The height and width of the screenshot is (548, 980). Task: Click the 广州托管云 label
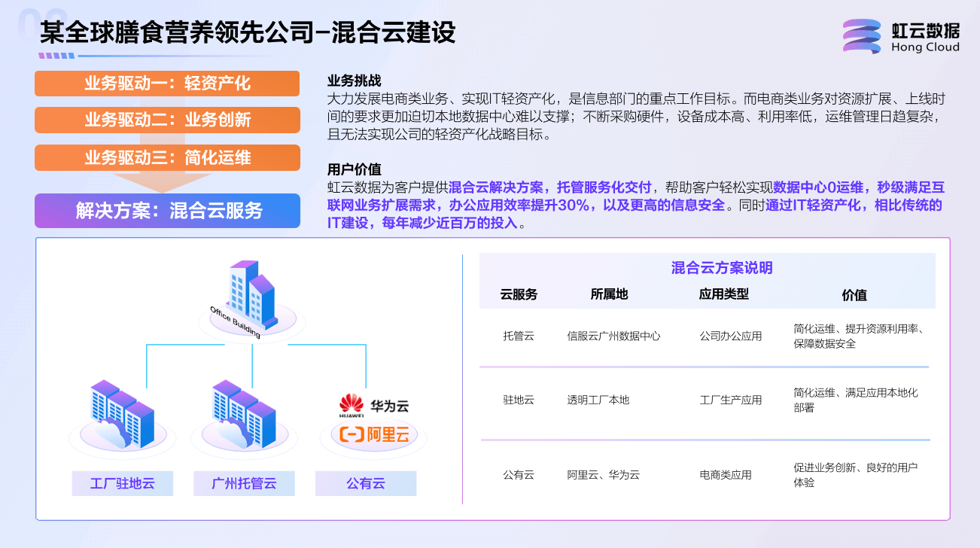244,483
